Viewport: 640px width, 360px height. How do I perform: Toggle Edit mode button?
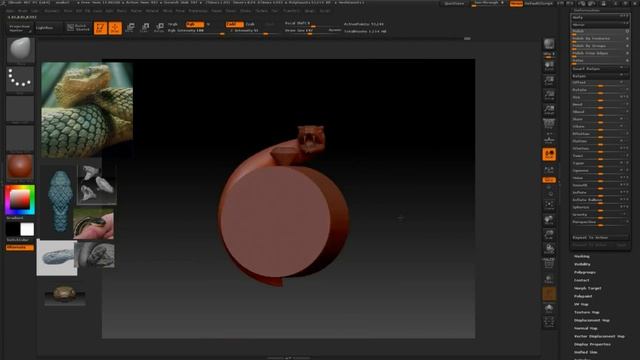(100, 28)
